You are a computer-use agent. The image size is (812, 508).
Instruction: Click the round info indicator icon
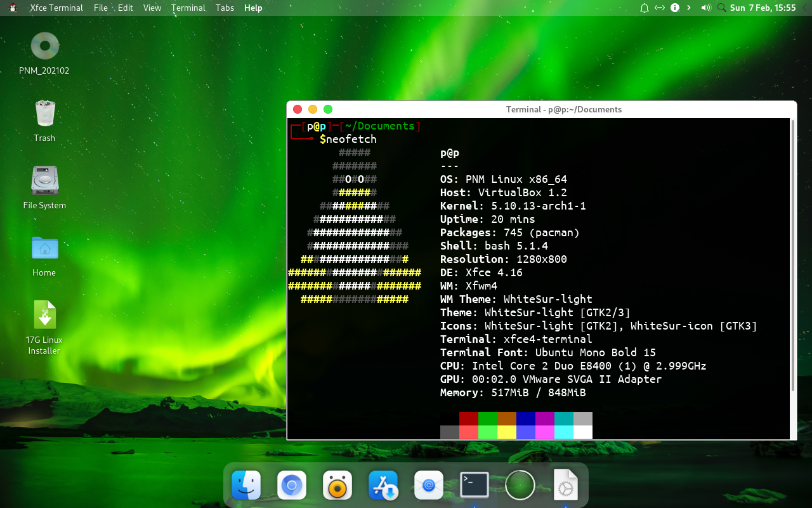pos(675,8)
